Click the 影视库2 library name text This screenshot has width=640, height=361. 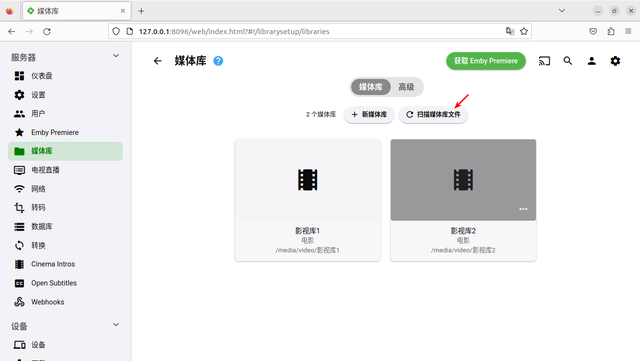pyautogui.click(x=463, y=231)
